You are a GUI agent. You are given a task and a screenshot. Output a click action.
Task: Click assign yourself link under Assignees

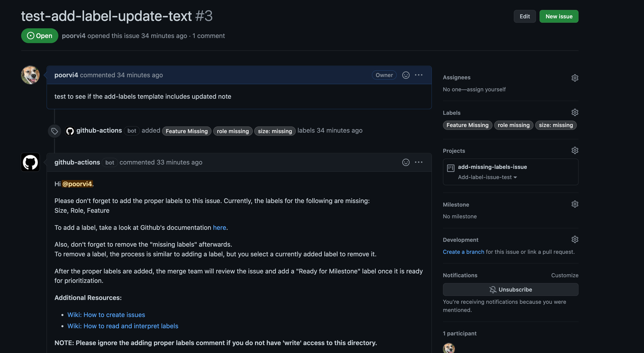(x=486, y=90)
